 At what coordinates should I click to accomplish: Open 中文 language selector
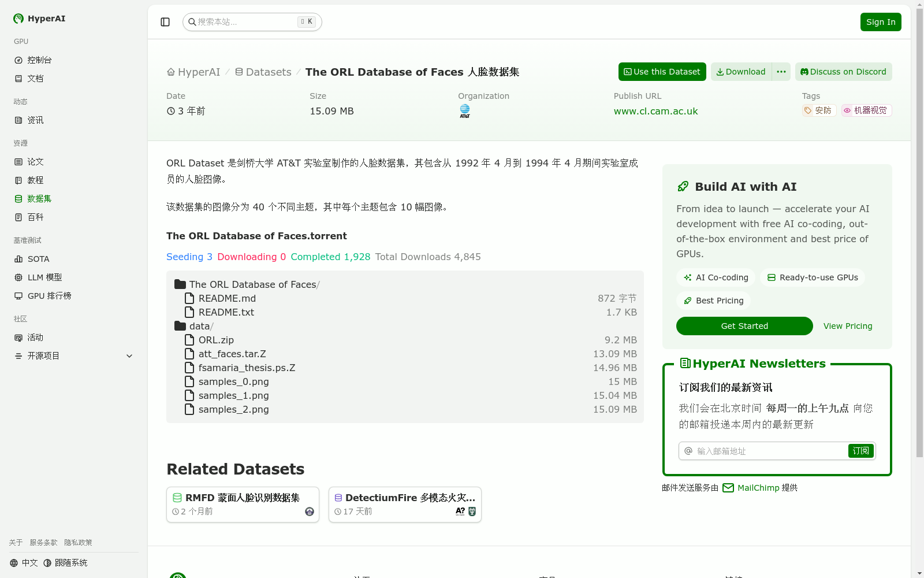point(24,563)
